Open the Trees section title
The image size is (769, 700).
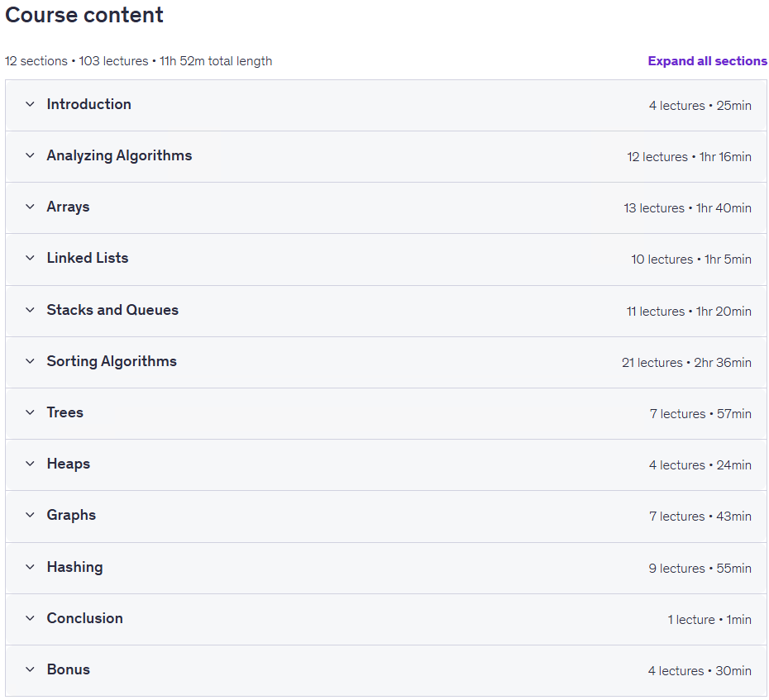[x=64, y=412]
